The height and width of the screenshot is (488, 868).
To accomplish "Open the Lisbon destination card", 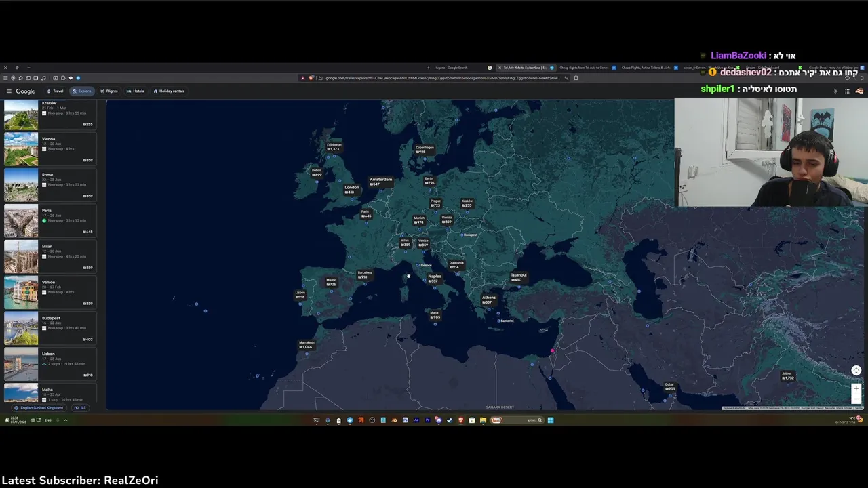I will pyautogui.click(x=50, y=364).
